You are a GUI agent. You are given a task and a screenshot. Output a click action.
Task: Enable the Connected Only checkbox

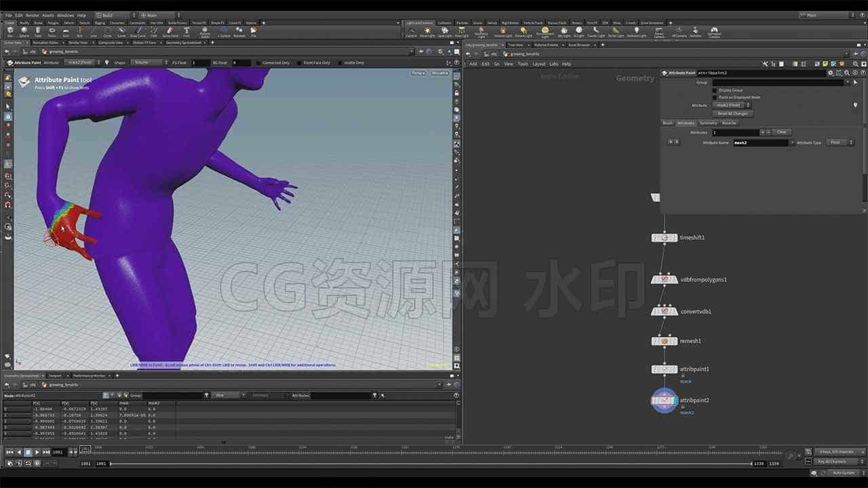[258, 62]
